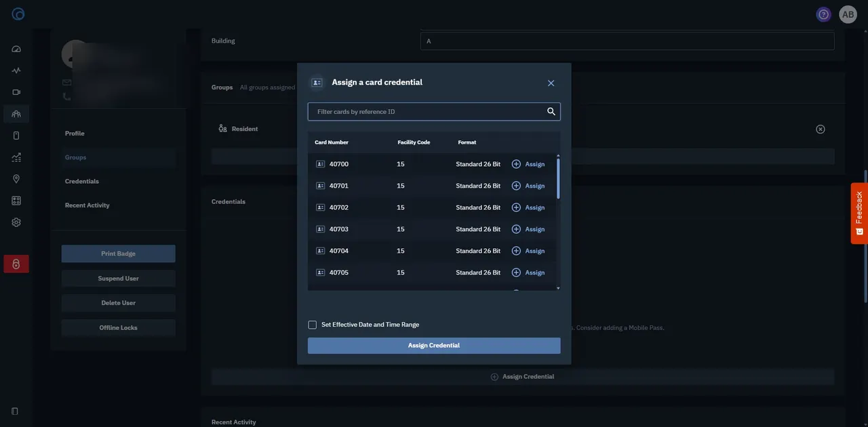
Task: Click the card list scrollbar thumb
Action: point(558,178)
